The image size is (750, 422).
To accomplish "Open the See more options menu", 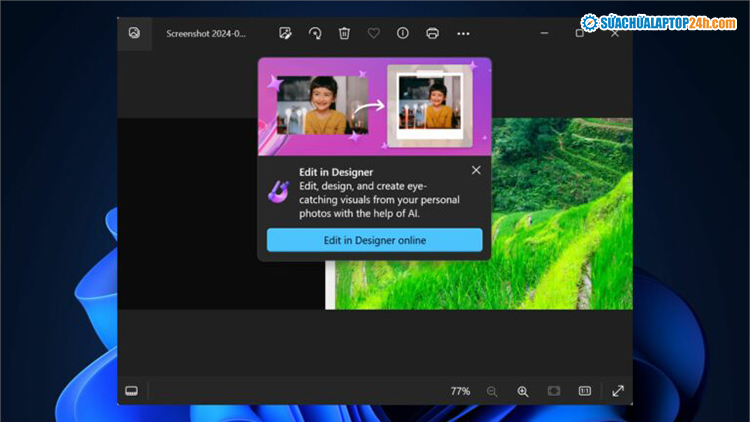I will pyautogui.click(x=463, y=33).
